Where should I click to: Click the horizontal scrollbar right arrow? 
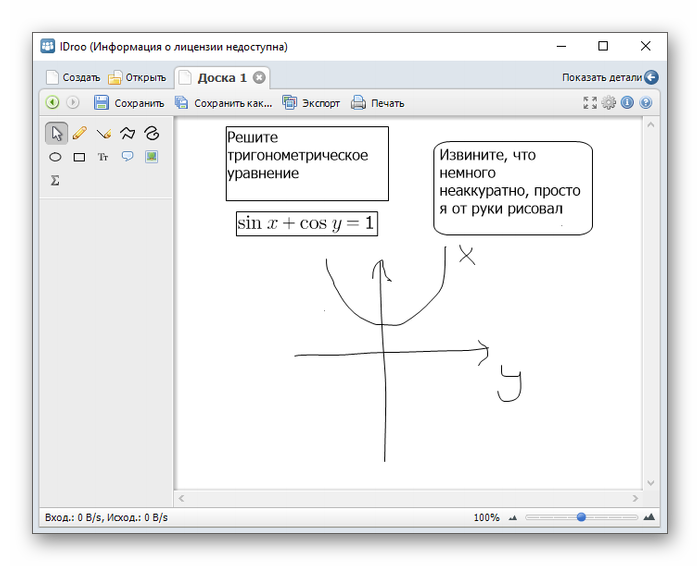(635, 498)
